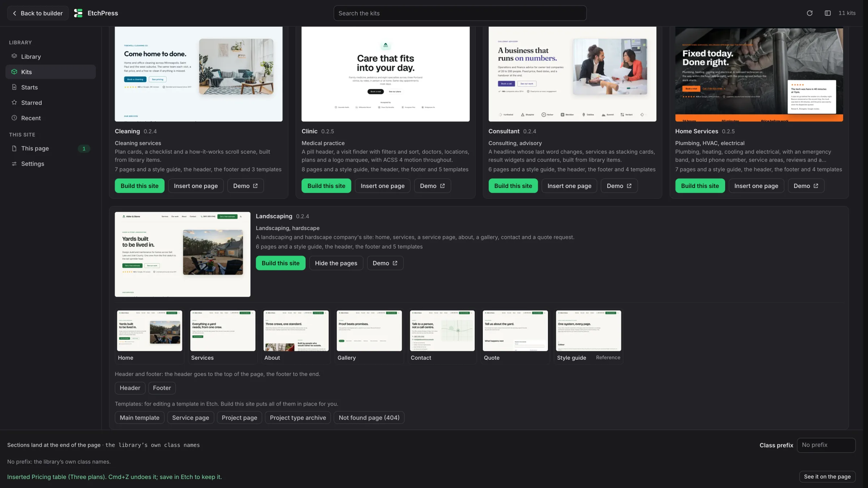Click See it on the page

[x=827, y=476]
